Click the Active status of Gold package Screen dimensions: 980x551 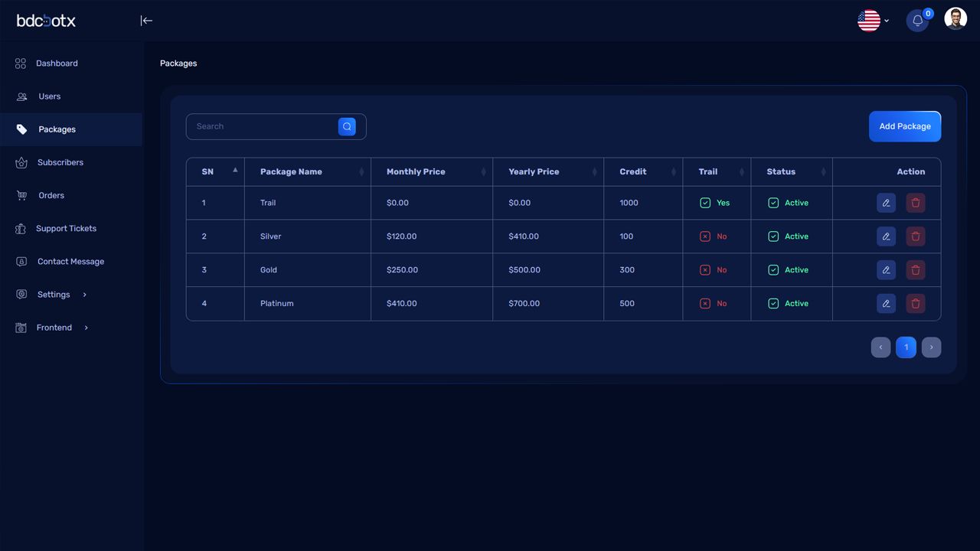tap(789, 270)
